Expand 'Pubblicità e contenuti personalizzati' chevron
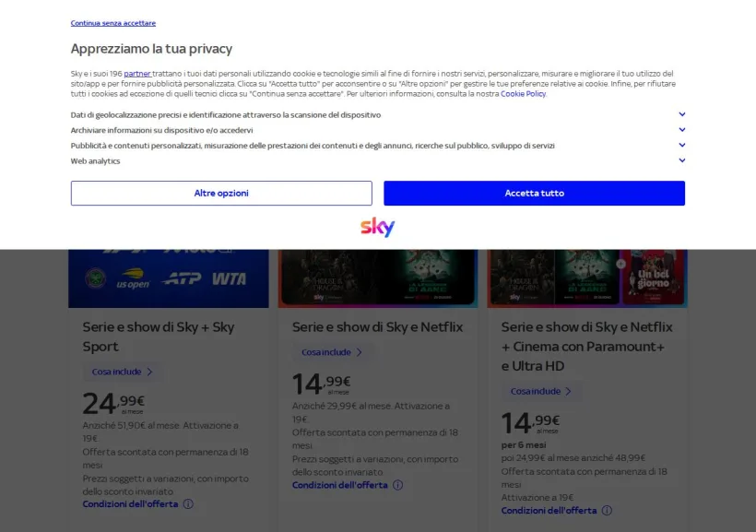Viewport: 756px width, 532px height. [681, 145]
